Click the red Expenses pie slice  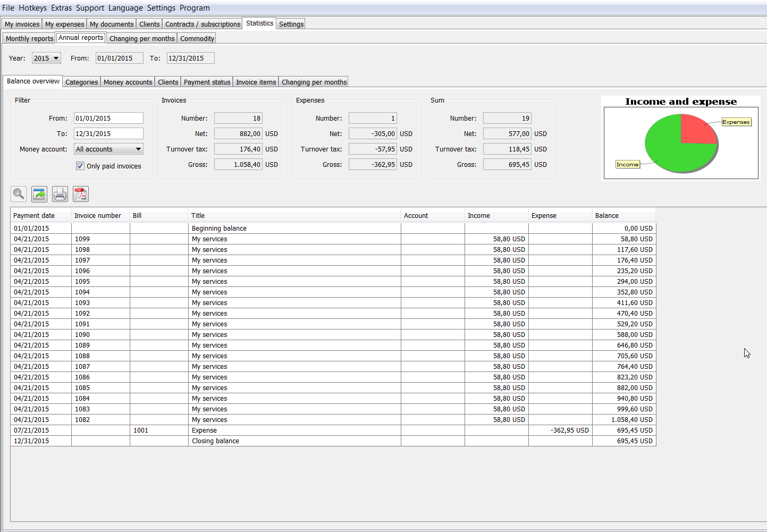[695, 130]
